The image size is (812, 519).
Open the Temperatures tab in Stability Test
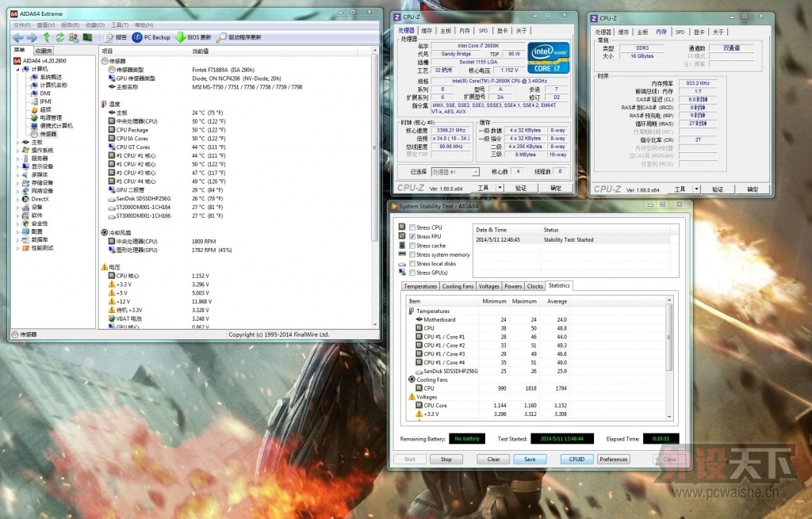click(x=420, y=286)
